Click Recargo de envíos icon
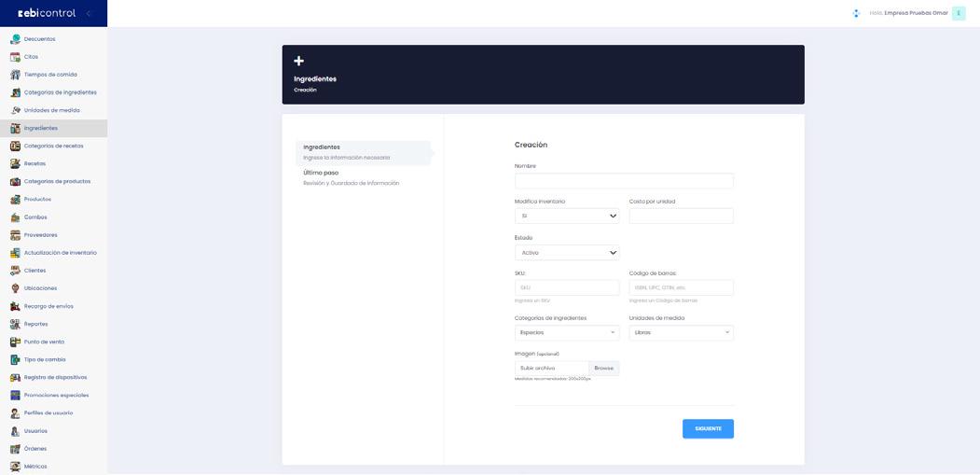The image size is (980, 475). (x=16, y=306)
